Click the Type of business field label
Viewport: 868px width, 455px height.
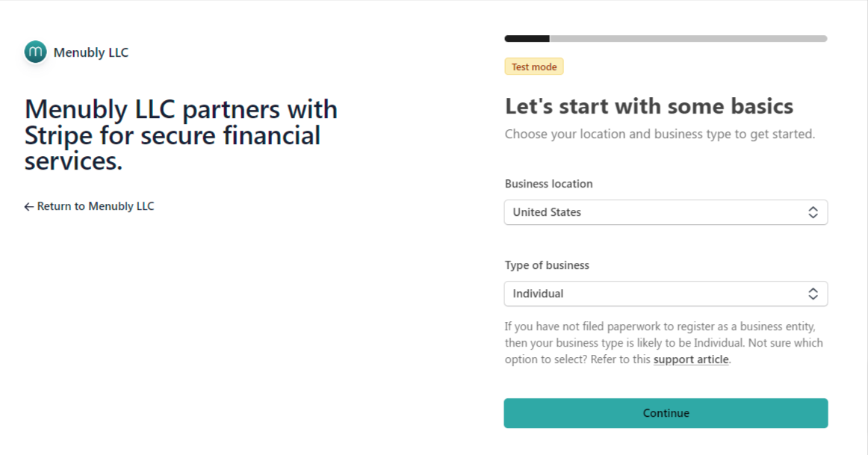(x=547, y=265)
